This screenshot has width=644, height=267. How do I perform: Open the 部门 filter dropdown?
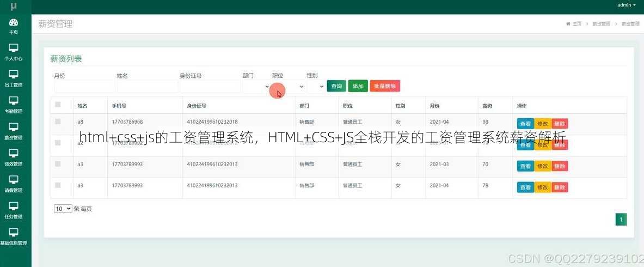point(256,87)
